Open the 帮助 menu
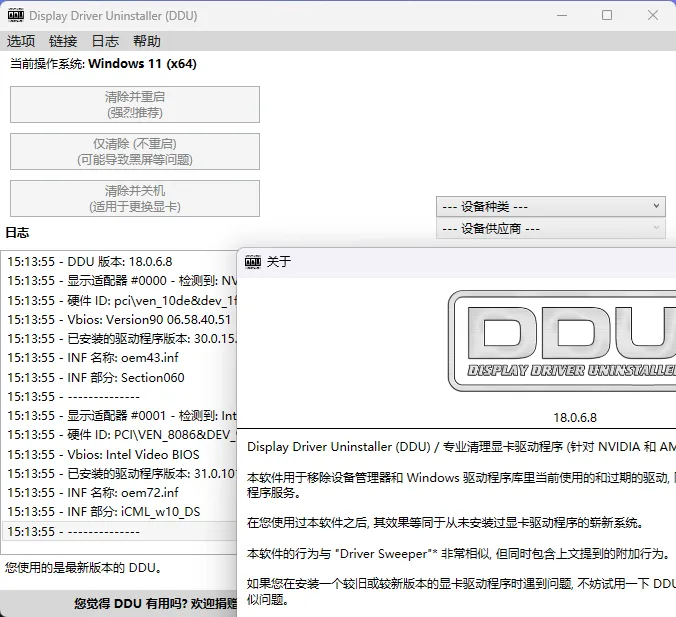The width and height of the screenshot is (676, 617). click(x=147, y=41)
